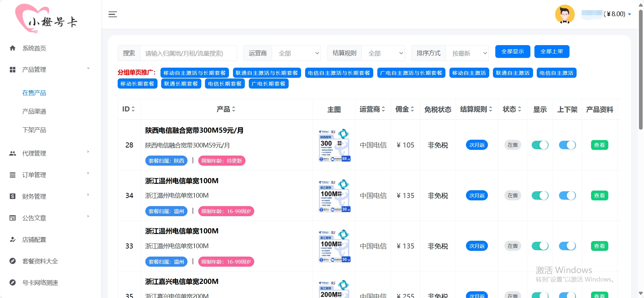
Task: Click 查看 button for product 34
Action: click(599, 196)
